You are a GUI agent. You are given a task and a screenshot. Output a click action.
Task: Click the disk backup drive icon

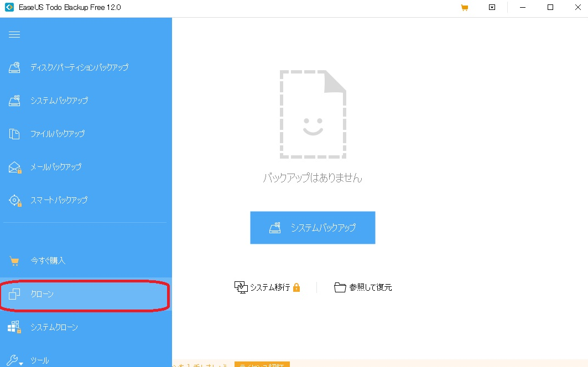coord(14,67)
